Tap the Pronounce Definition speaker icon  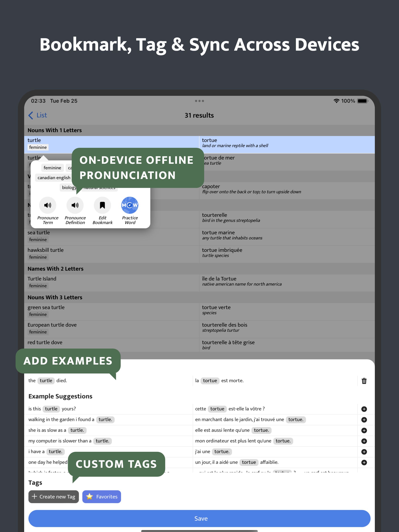coord(75,205)
